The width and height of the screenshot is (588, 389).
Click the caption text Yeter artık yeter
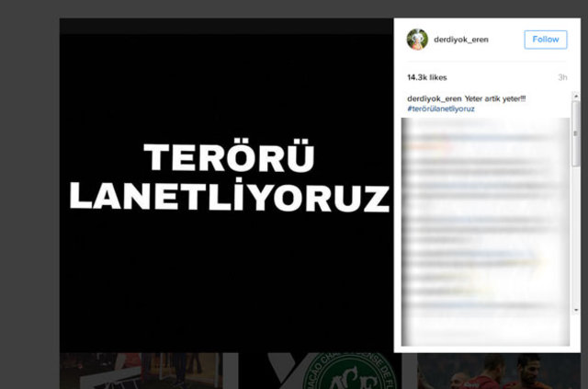coord(502,98)
